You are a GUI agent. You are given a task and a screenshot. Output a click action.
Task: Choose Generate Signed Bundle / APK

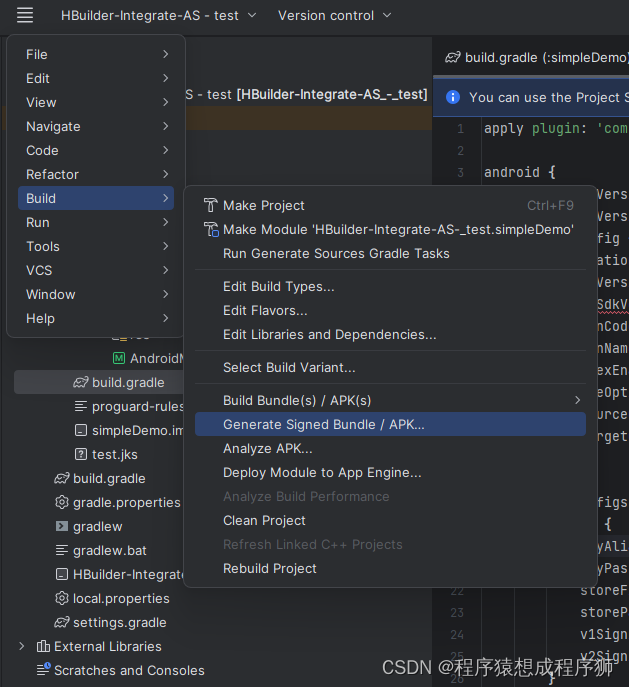323,424
